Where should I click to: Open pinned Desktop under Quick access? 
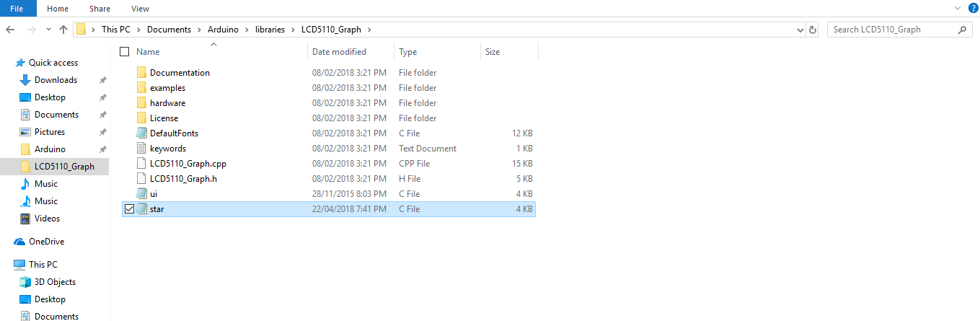[x=50, y=97]
